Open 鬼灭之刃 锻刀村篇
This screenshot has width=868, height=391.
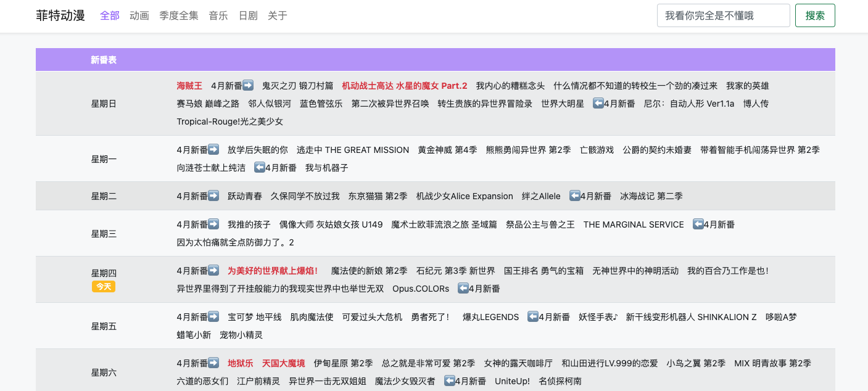click(x=297, y=86)
